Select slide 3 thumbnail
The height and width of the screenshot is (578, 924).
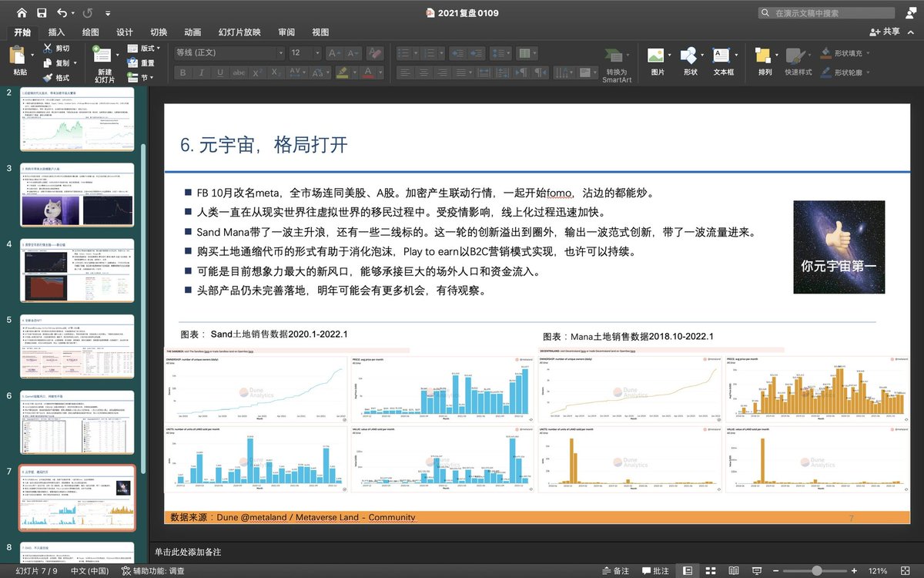point(77,195)
